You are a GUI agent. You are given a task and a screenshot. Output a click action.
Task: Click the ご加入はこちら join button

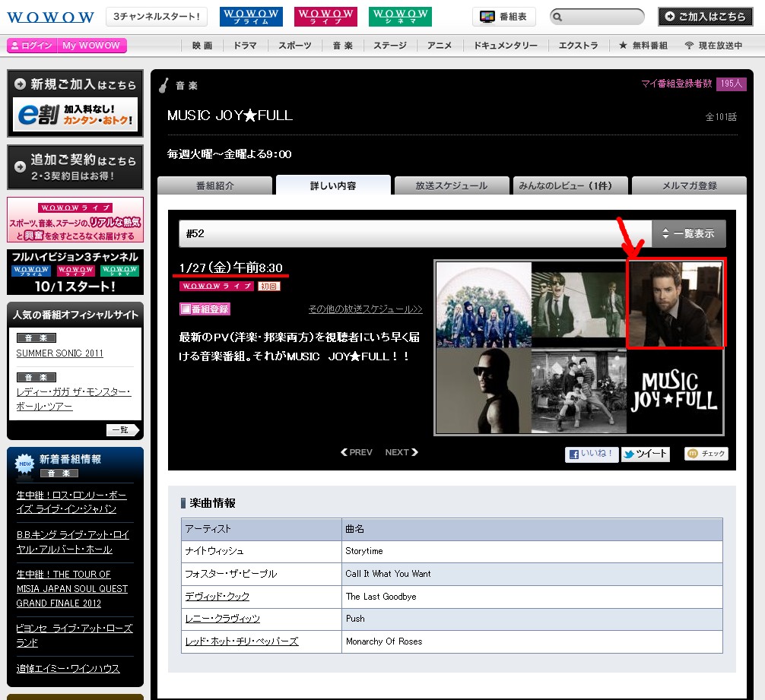tap(705, 17)
